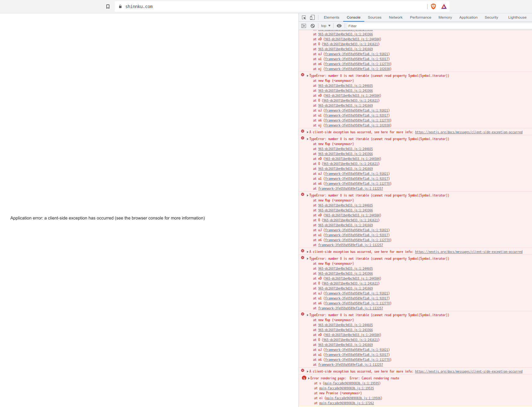This screenshot has width=532, height=407.
Task: Open the Next.js client-side-exception docs link
Action: click(468, 132)
